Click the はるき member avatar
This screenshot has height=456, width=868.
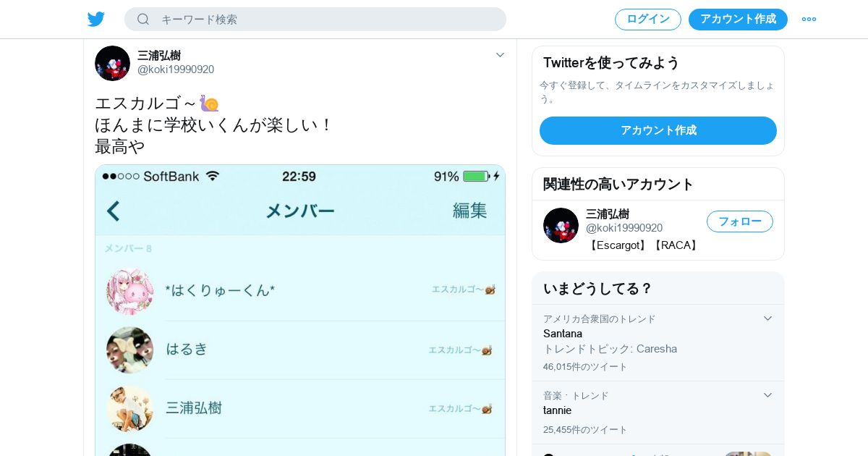pos(130,350)
